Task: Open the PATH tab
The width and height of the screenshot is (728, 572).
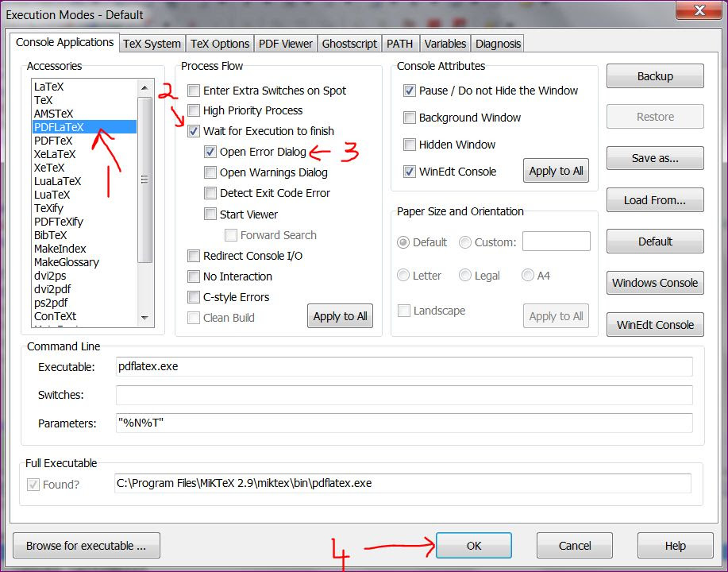Action: click(x=400, y=44)
